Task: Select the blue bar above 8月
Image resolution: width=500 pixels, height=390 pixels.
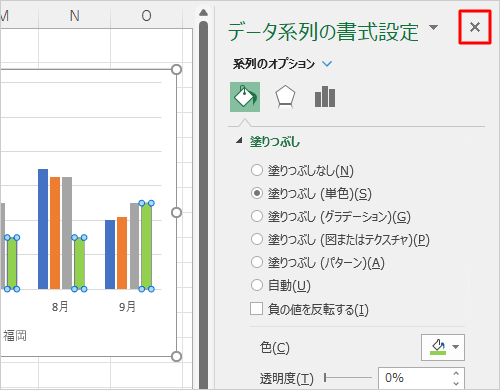Action: pyautogui.click(x=43, y=229)
